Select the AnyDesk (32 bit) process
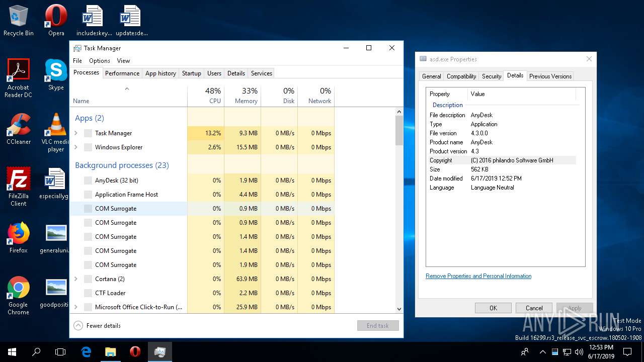 click(202, 180)
